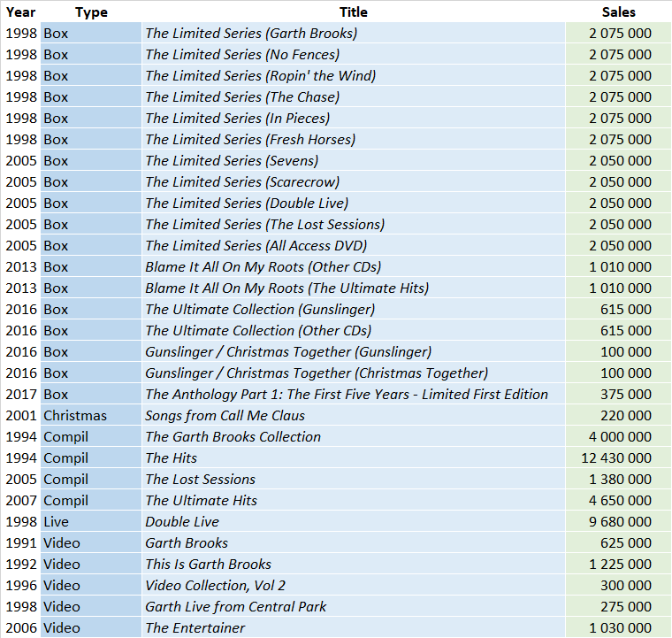Select The Limited Series (No Fences) title
The image size is (672, 638).
[242, 55]
